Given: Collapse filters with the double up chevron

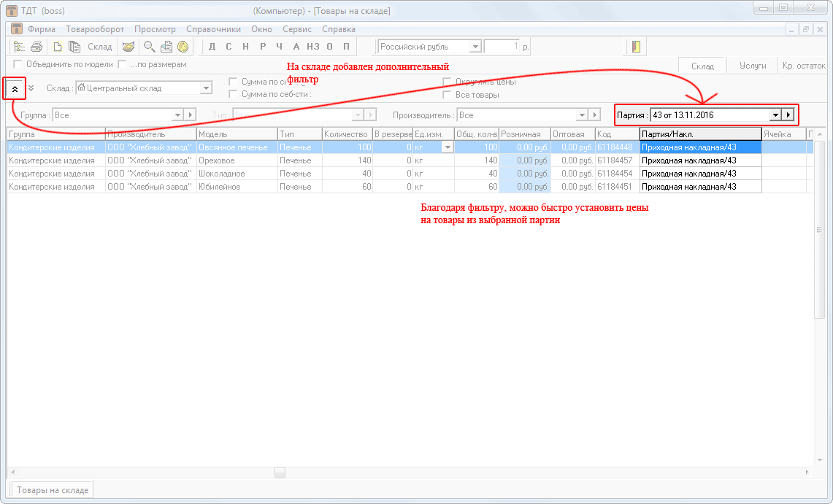Looking at the screenshot, I should pos(15,88).
